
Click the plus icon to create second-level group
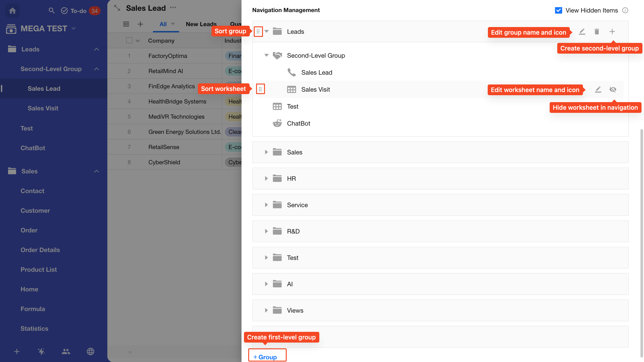click(x=612, y=32)
